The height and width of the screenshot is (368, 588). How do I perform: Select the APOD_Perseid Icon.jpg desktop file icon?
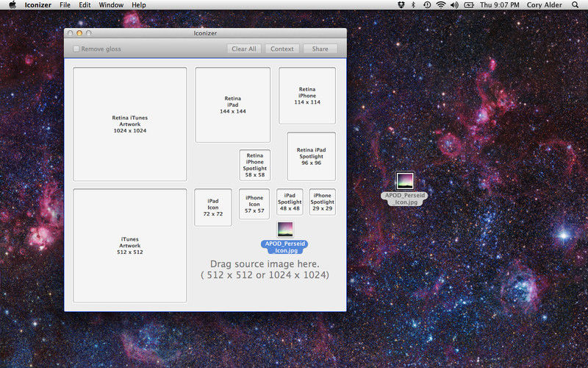(x=405, y=181)
